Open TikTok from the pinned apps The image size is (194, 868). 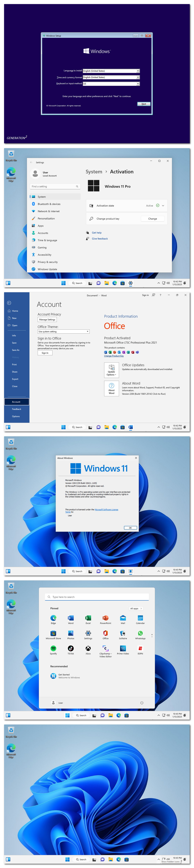(x=71, y=650)
